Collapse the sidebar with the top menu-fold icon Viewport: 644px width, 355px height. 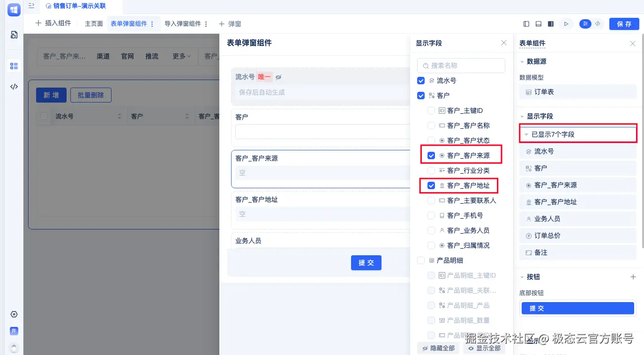click(31, 6)
